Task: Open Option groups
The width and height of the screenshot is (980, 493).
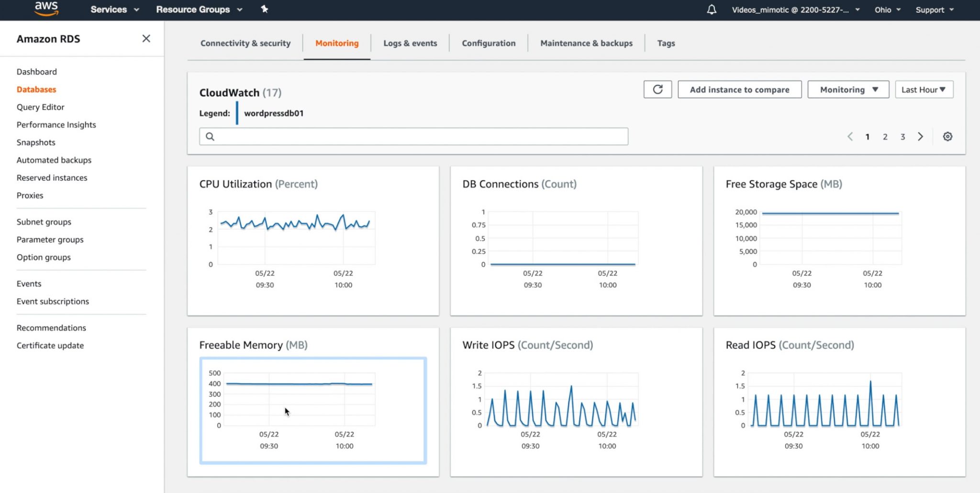Action: click(x=44, y=257)
